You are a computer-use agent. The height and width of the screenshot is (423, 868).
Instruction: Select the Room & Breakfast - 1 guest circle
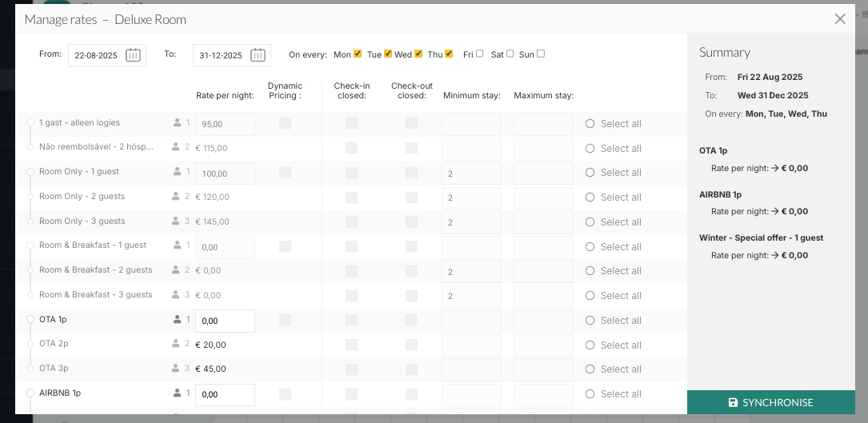30,245
